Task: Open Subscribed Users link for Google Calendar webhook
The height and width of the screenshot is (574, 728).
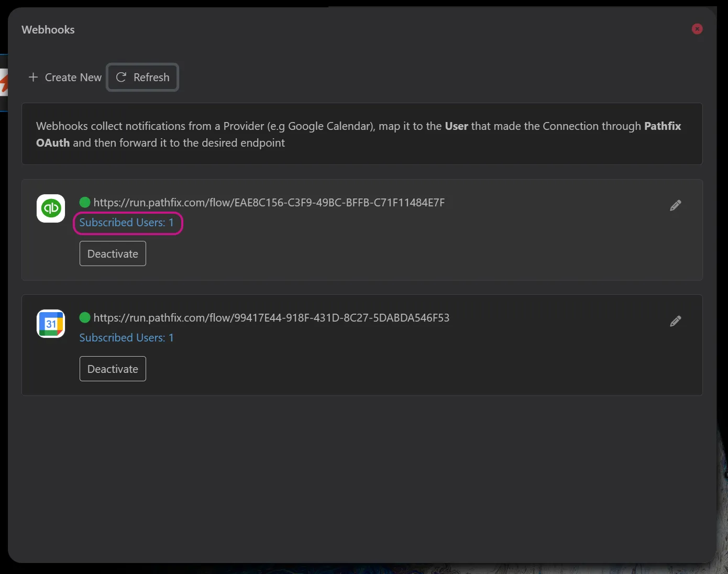Action: click(x=126, y=338)
